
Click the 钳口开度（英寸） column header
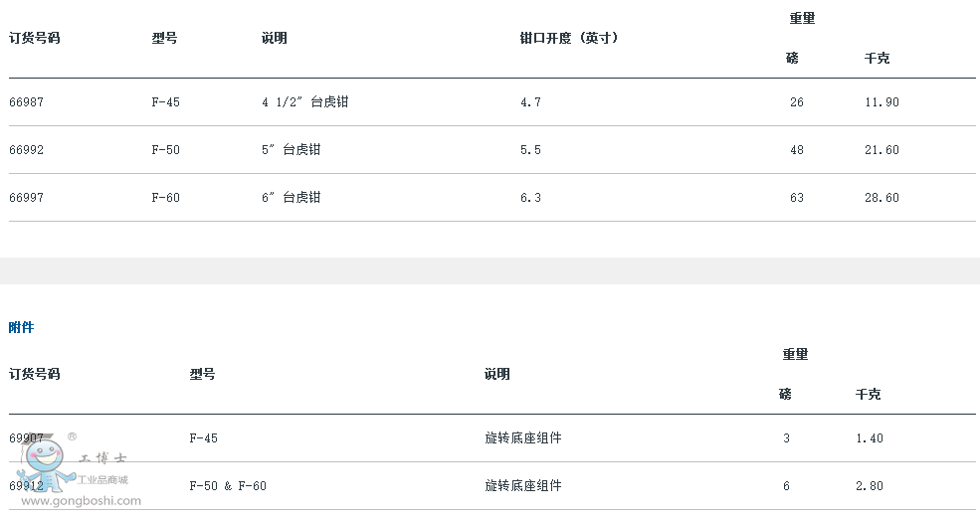tap(570, 38)
